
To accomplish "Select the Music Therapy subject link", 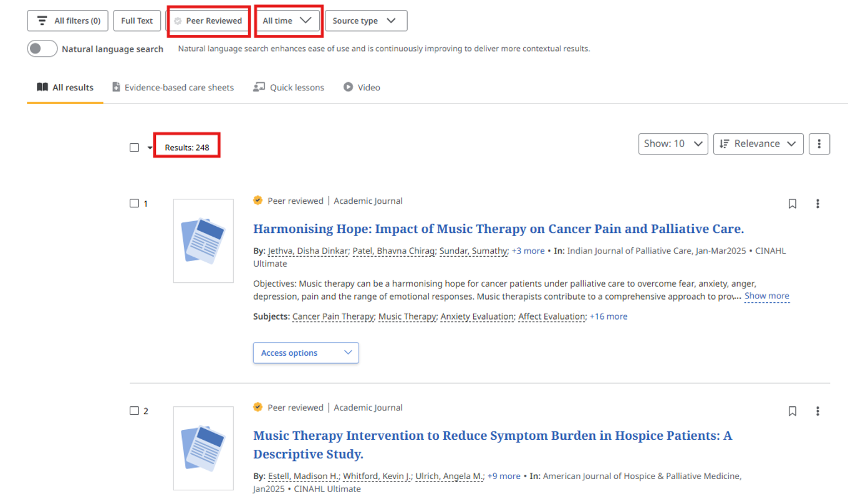I will (x=407, y=316).
